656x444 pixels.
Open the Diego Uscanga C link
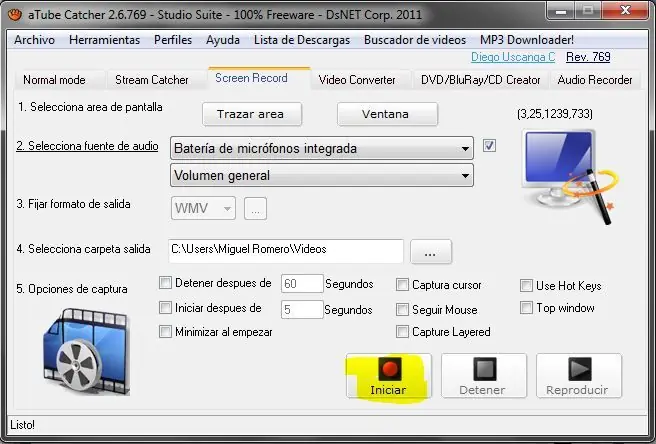pos(513,57)
